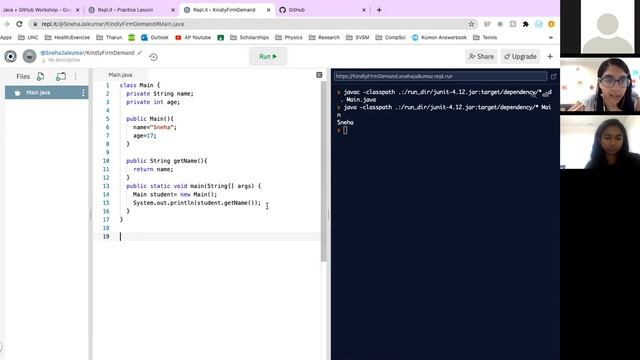Reload the browser page
Viewport: 640px width, 360px height.
[x=19, y=24]
